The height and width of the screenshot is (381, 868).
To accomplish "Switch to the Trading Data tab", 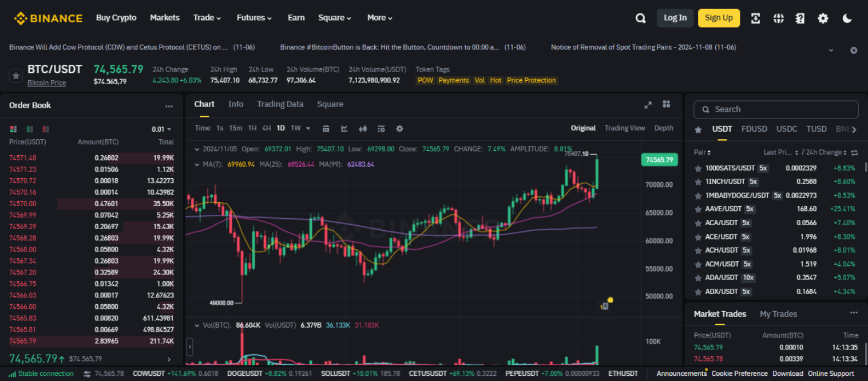I will tap(280, 104).
